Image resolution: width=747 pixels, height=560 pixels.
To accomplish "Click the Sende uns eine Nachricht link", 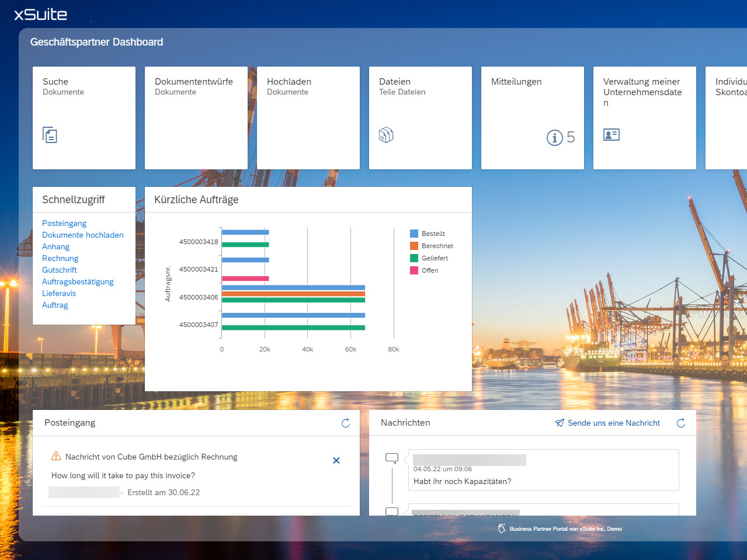I will coord(613,423).
